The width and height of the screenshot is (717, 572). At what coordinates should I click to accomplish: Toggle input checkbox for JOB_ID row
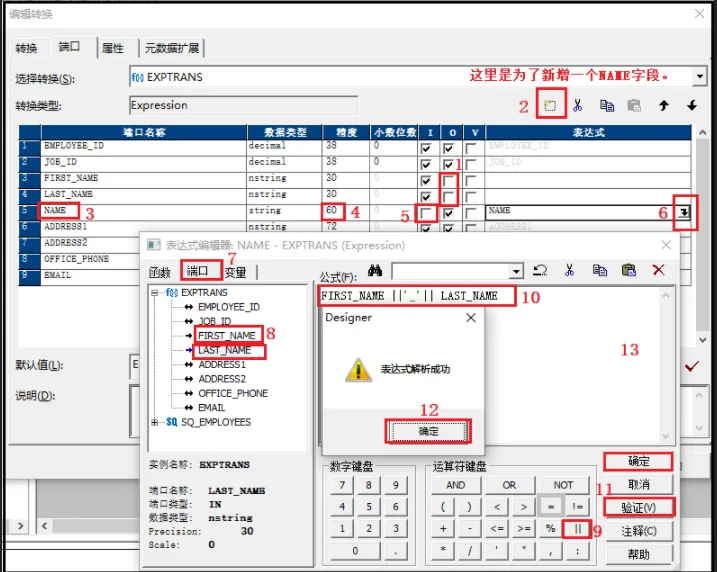click(426, 164)
